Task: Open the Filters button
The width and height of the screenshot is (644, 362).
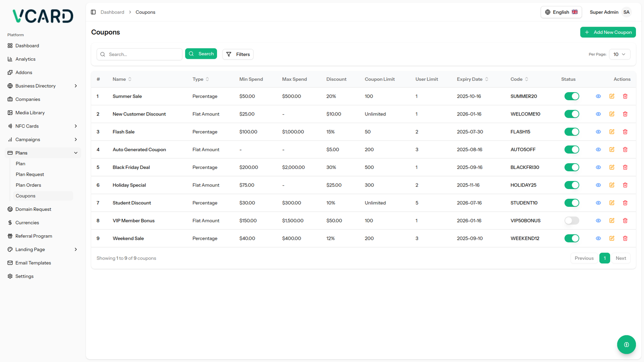Action: tap(237, 54)
